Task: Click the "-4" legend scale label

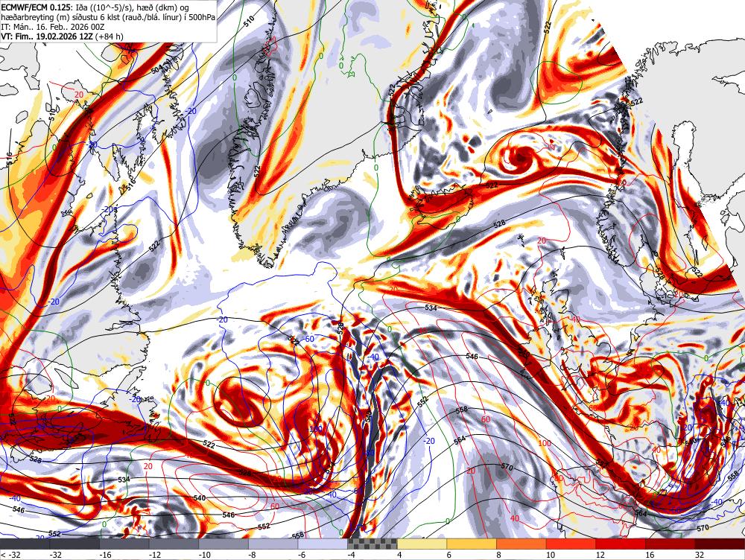Action: (351, 555)
